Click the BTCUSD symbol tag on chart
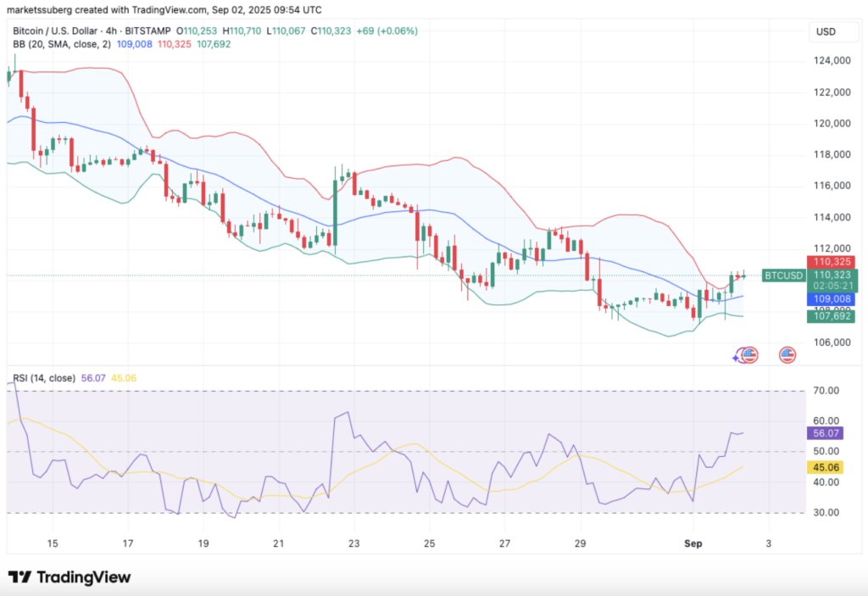The height and width of the screenshot is (596, 868). click(784, 276)
